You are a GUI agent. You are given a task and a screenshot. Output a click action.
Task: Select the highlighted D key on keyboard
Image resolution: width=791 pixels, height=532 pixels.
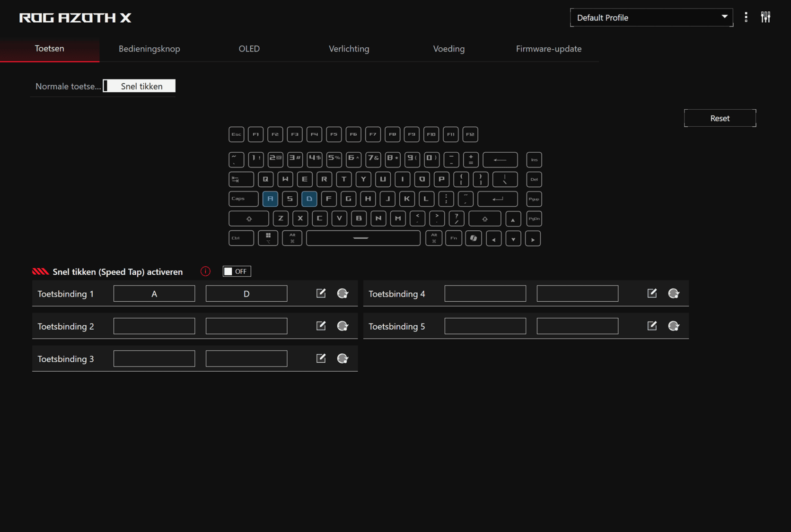coord(309,199)
